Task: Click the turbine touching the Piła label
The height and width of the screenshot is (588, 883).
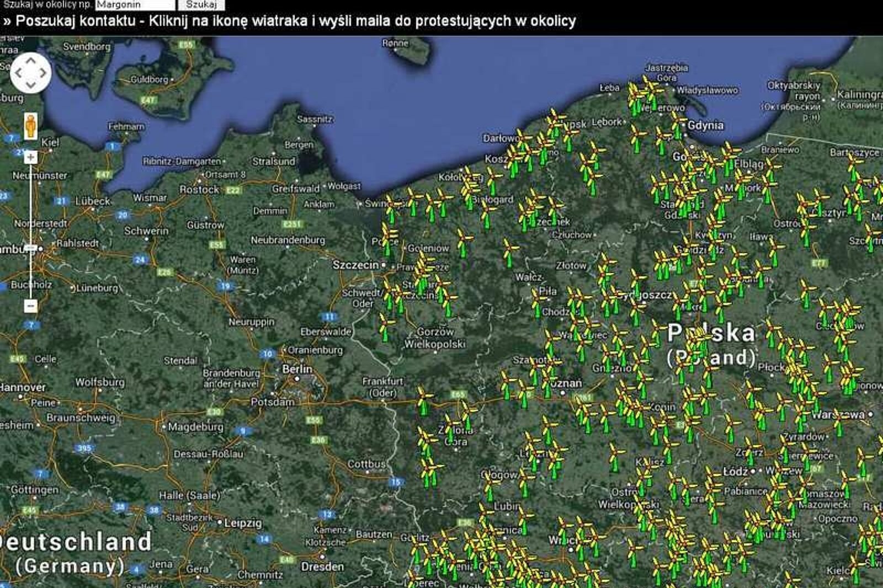Action: pyautogui.click(x=537, y=302)
